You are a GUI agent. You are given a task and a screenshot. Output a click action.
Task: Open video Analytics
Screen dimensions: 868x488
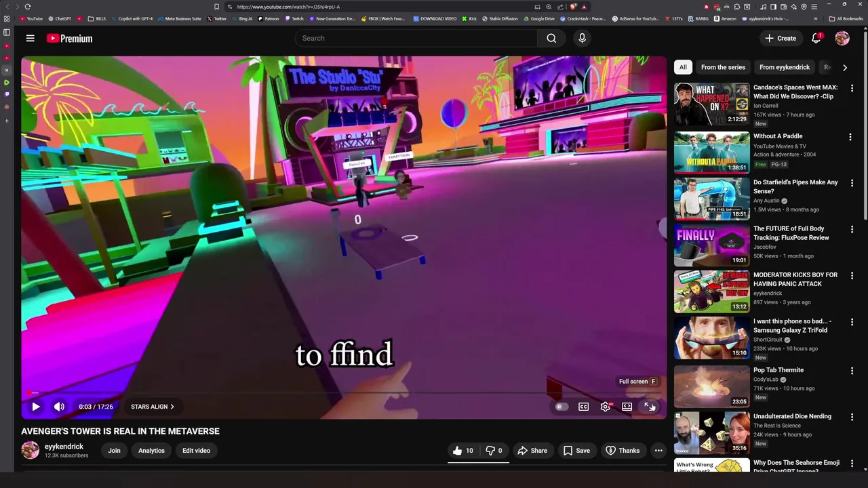tap(151, 451)
